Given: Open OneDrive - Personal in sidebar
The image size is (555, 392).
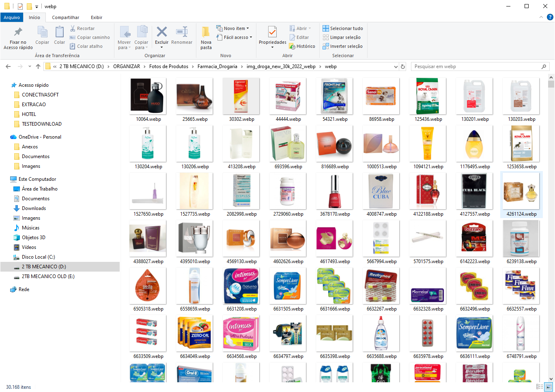Looking at the screenshot, I should point(40,137).
